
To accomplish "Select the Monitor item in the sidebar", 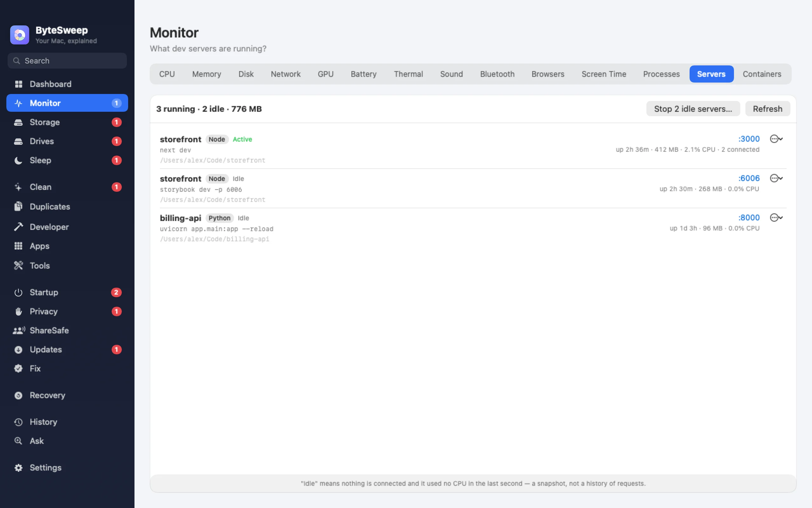I will click(67, 103).
